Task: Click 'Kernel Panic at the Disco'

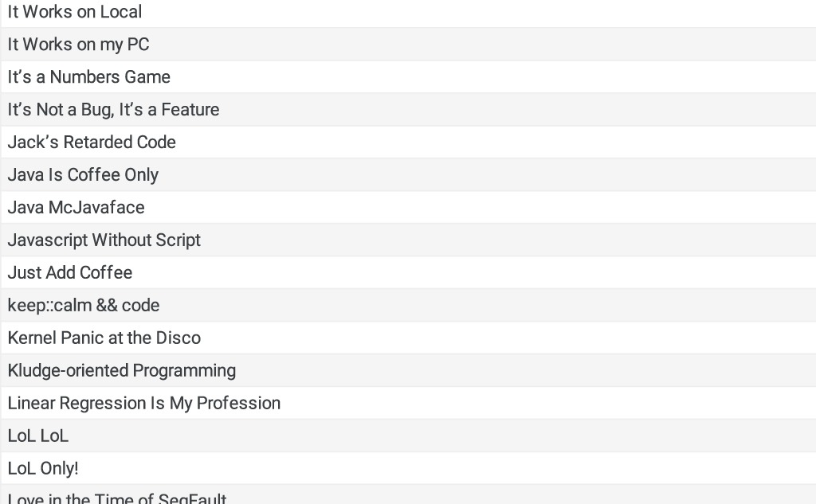Action: (x=409, y=338)
